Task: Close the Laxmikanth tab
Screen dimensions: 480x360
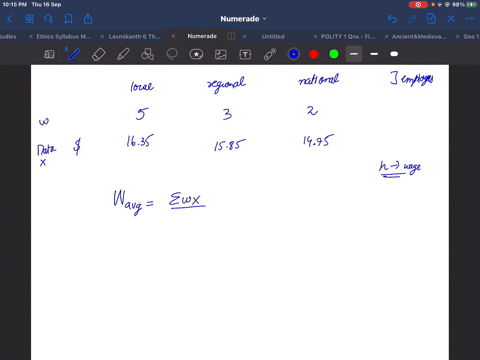Action: [102, 36]
